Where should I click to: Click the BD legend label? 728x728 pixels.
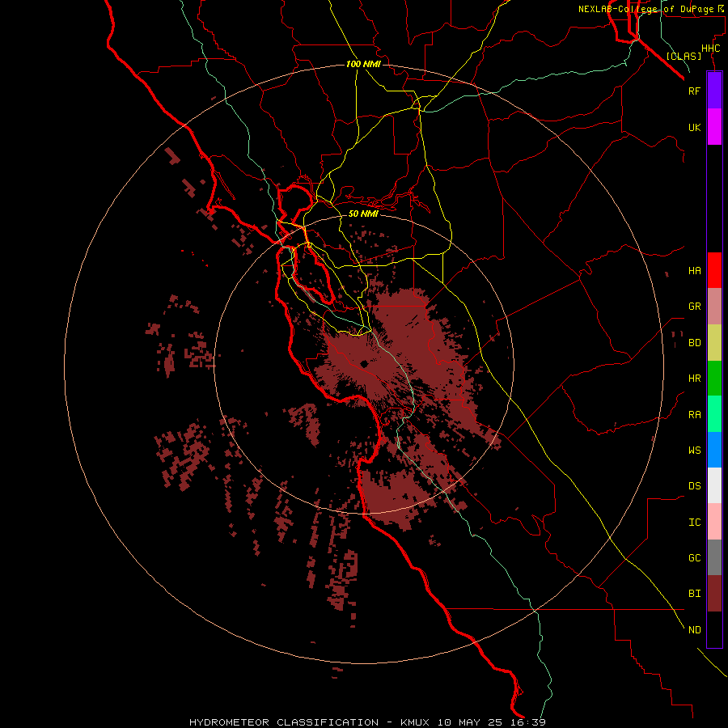pyautogui.click(x=694, y=343)
